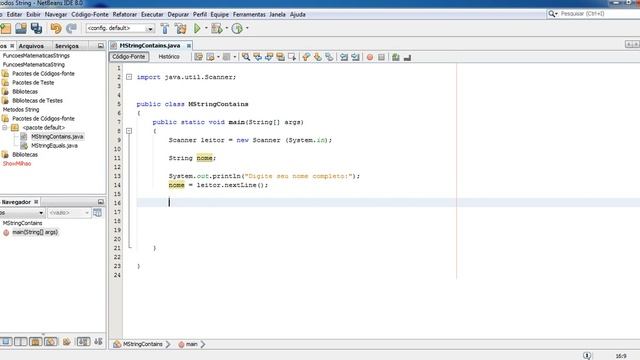Click the Toggle Highlight Search icon
This screenshot has width=640, height=360.
(x=280, y=57)
